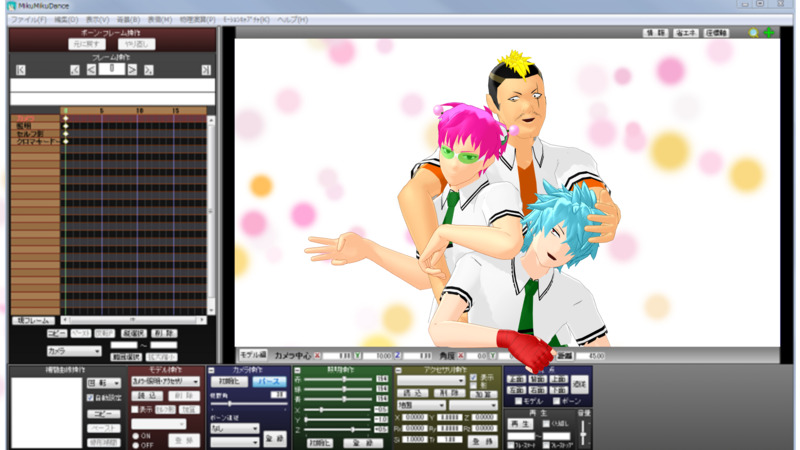The image size is (800, 450).
Task: Click the MikuMikuDance title bar app icon
Action: pos(11,6)
